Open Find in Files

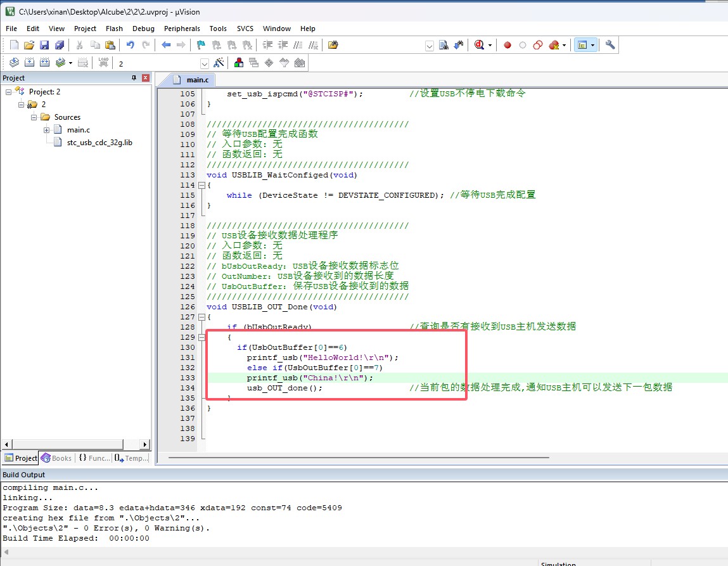pyautogui.click(x=333, y=45)
